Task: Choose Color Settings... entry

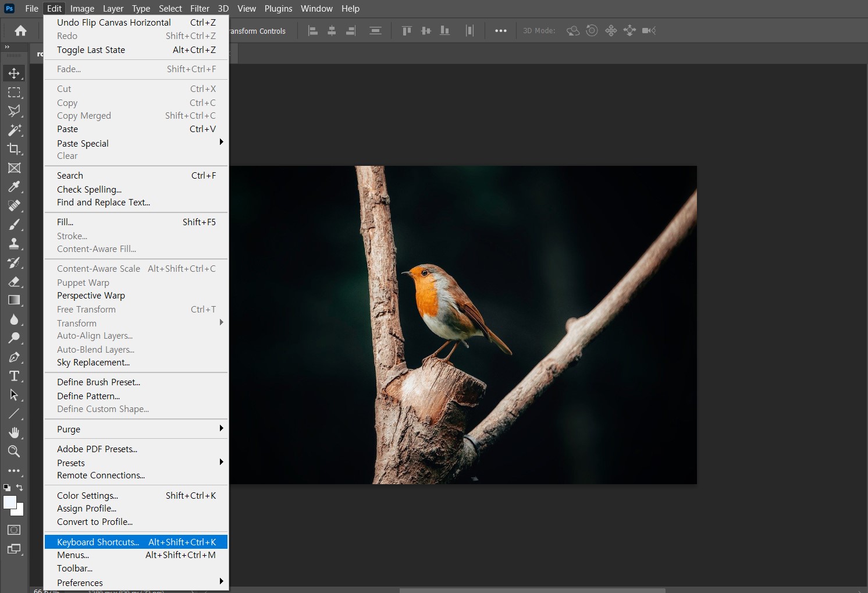Action: (x=136, y=495)
